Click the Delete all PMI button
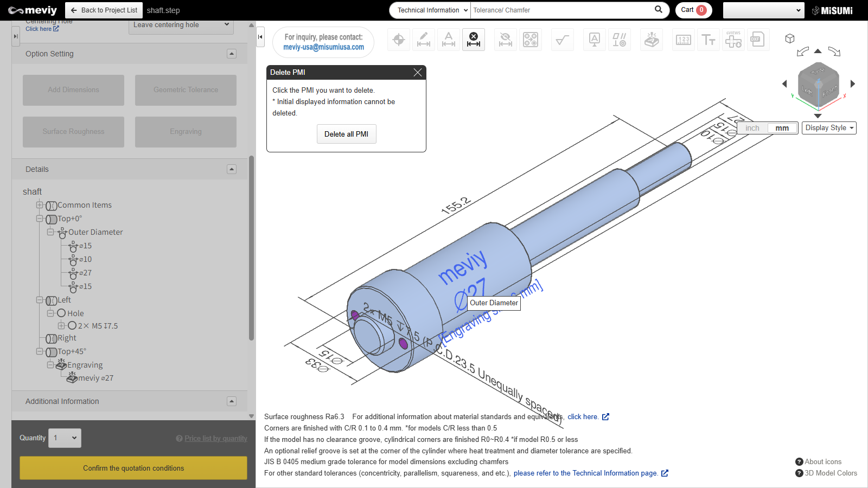 pyautogui.click(x=346, y=134)
